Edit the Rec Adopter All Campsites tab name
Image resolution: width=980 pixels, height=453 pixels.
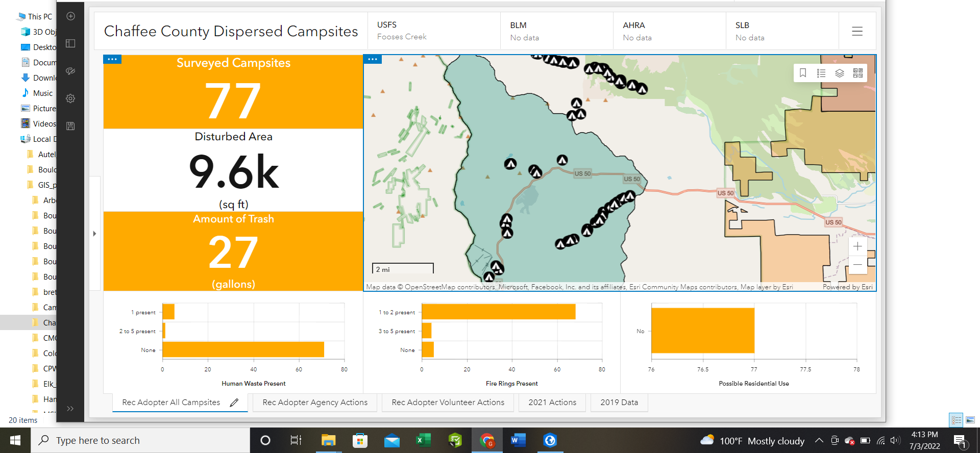(234, 402)
